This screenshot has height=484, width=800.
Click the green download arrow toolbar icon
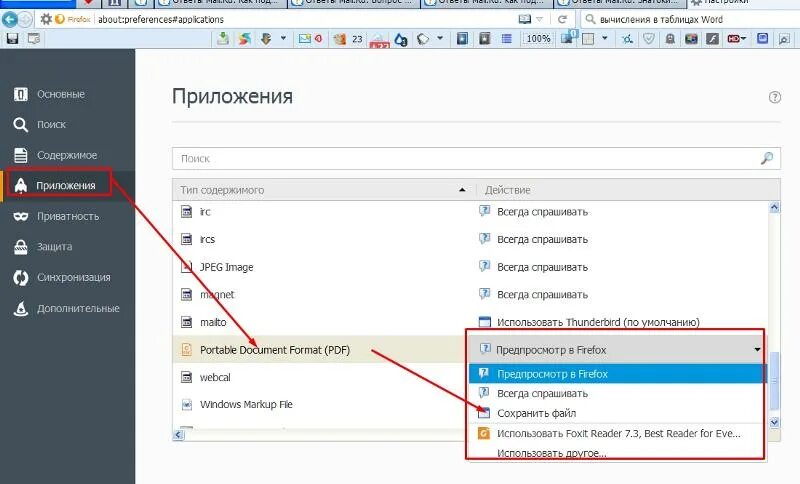coord(223,39)
